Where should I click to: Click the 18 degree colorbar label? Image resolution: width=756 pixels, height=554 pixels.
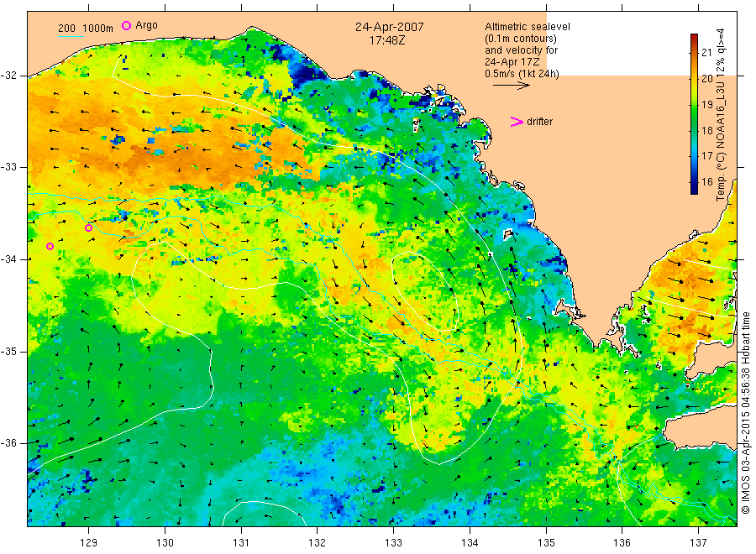(707, 130)
